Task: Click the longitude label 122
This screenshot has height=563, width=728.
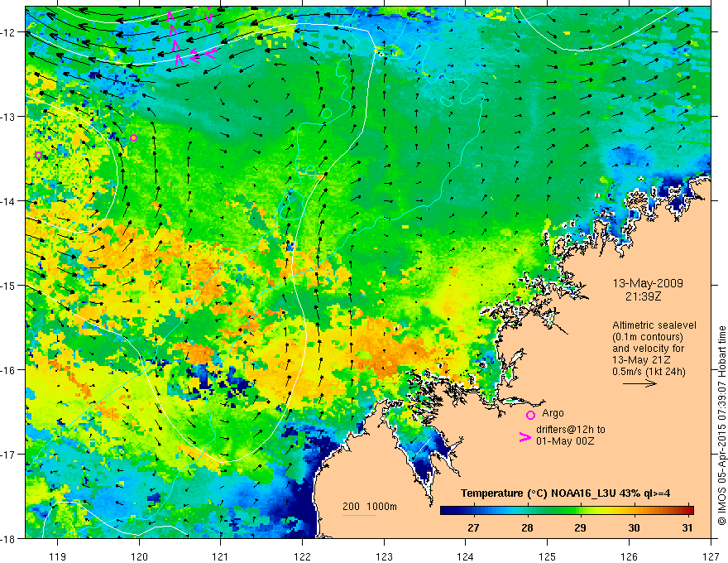Action: [302, 556]
